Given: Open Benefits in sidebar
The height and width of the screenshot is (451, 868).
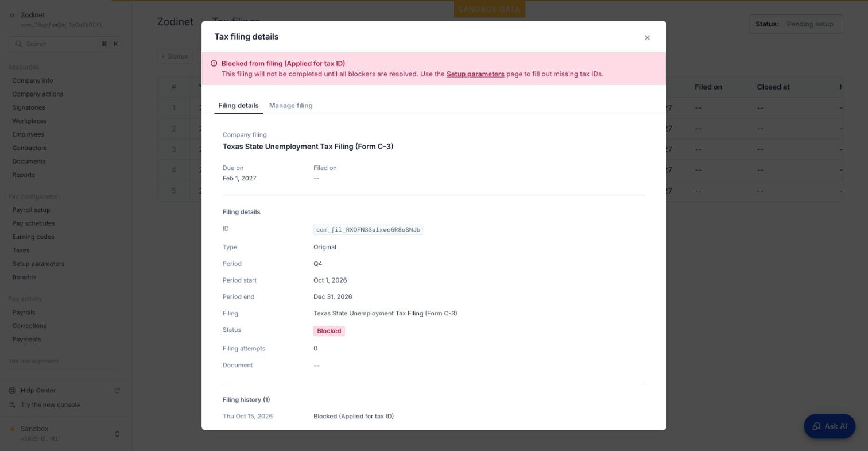Looking at the screenshot, I should (x=24, y=277).
